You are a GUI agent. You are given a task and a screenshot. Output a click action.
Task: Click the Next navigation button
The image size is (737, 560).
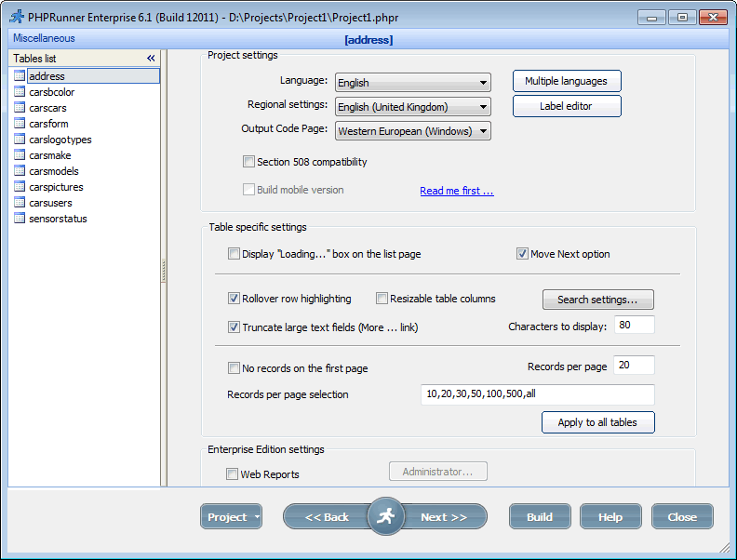[x=444, y=517]
